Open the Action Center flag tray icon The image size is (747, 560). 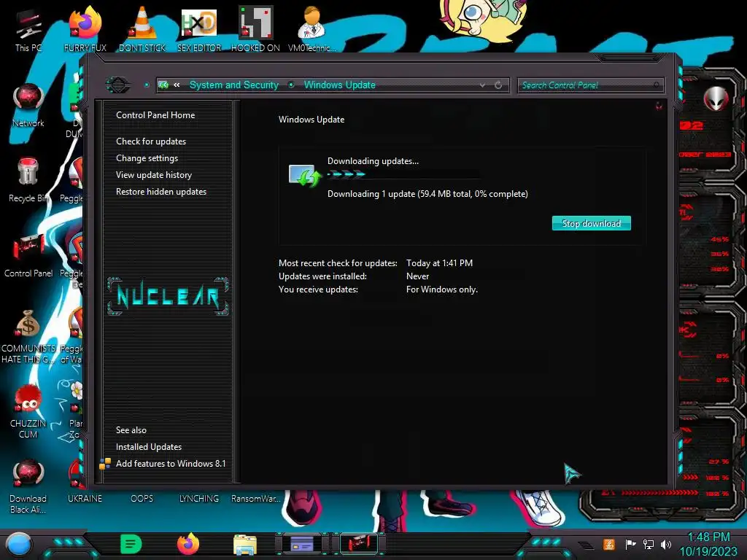click(x=630, y=544)
